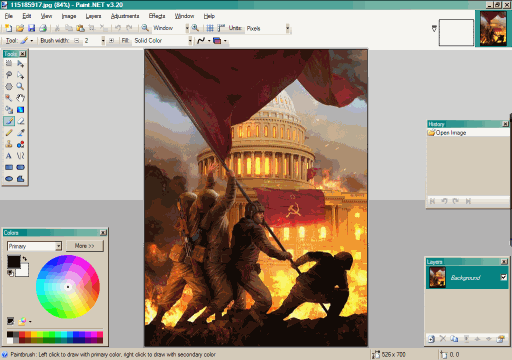Click the Zoom Out magnifier icon
Viewport: 512px width, 360px height.
[x=145, y=28]
